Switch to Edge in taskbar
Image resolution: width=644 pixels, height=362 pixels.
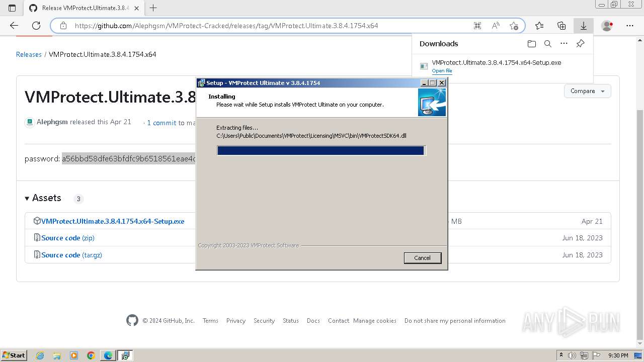point(108,355)
